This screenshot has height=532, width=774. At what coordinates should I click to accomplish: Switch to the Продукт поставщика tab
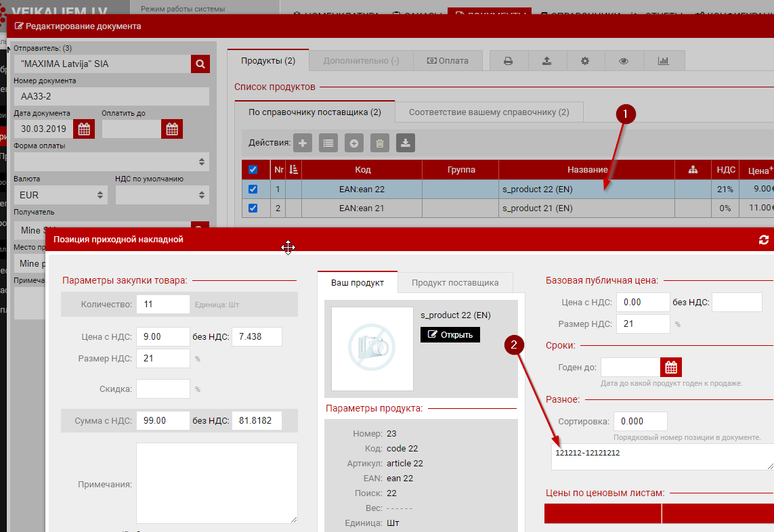[x=455, y=283]
